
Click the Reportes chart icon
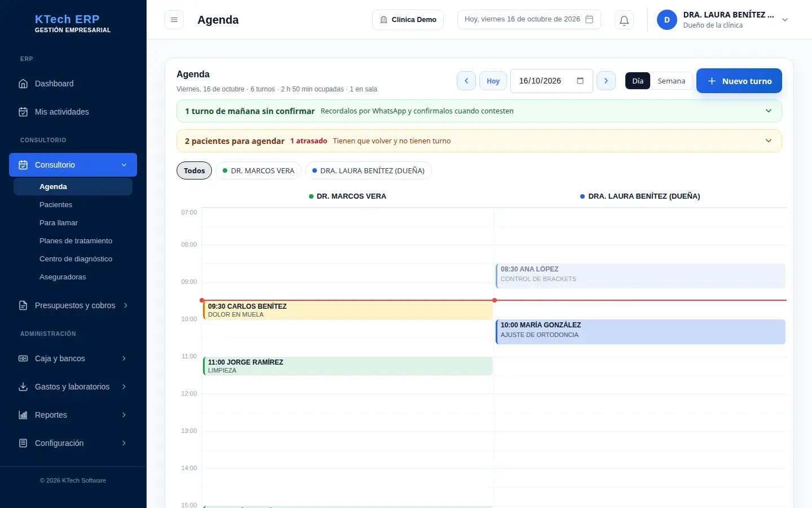[x=23, y=415]
